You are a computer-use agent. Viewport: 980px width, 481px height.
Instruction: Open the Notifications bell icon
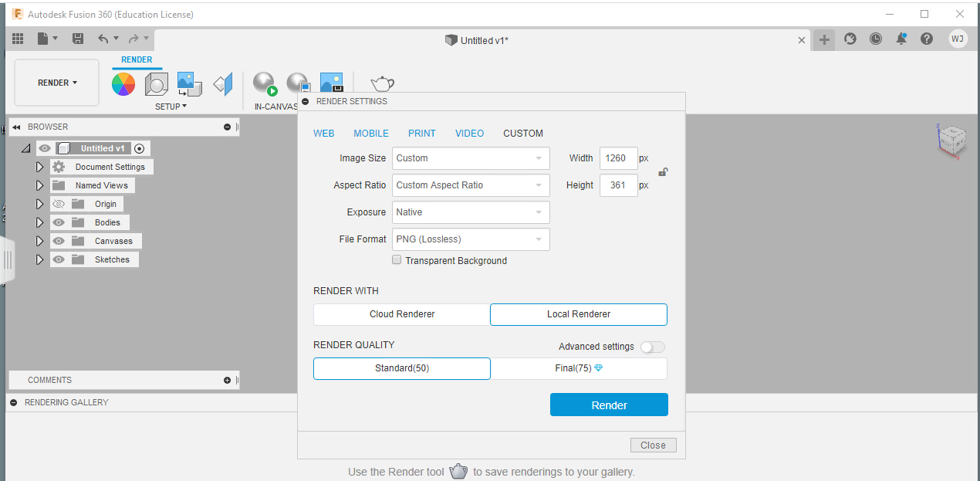tap(901, 39)
